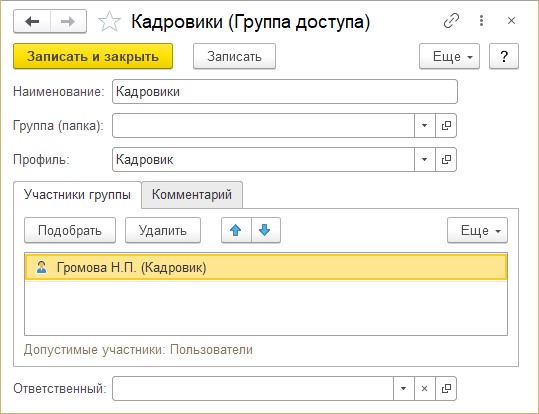Get a link via the chain icon
Viewport: 539px width, 414px height.
coord(451,21)
